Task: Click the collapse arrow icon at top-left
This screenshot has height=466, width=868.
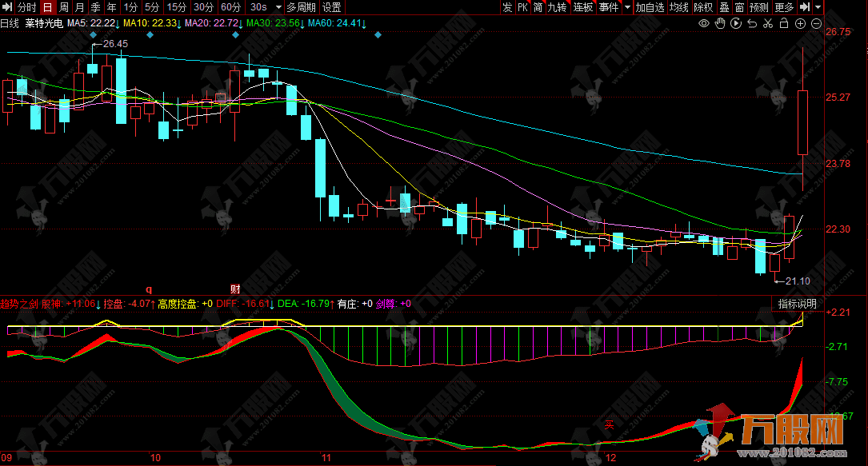Action: [x=6, y=7]
